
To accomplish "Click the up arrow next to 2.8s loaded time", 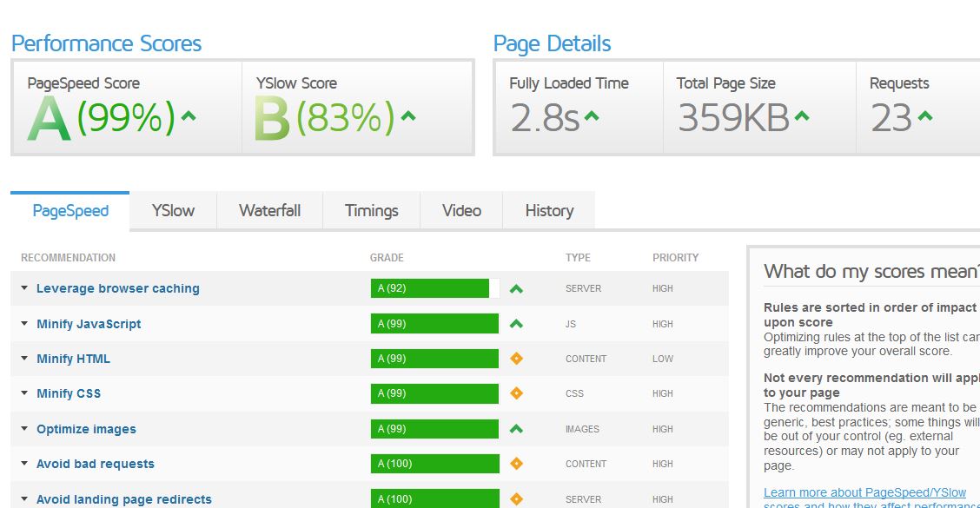I will [x=592, y=115].
